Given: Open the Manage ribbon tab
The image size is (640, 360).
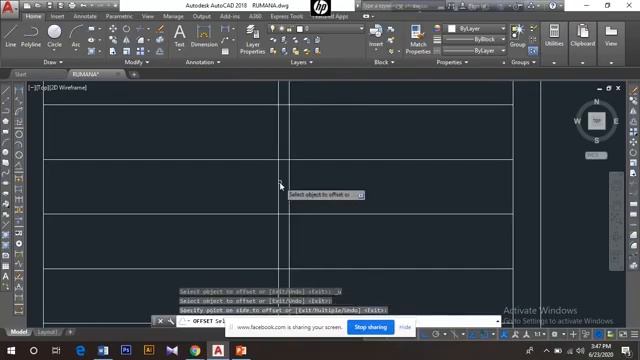Looking at the screenshot, I should 173,16.
